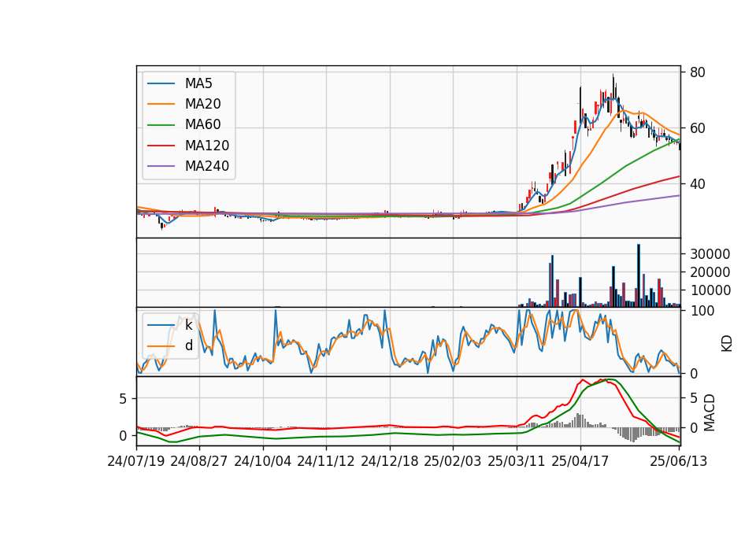Click the 25/03/11 date axis label

coord(517,461)
